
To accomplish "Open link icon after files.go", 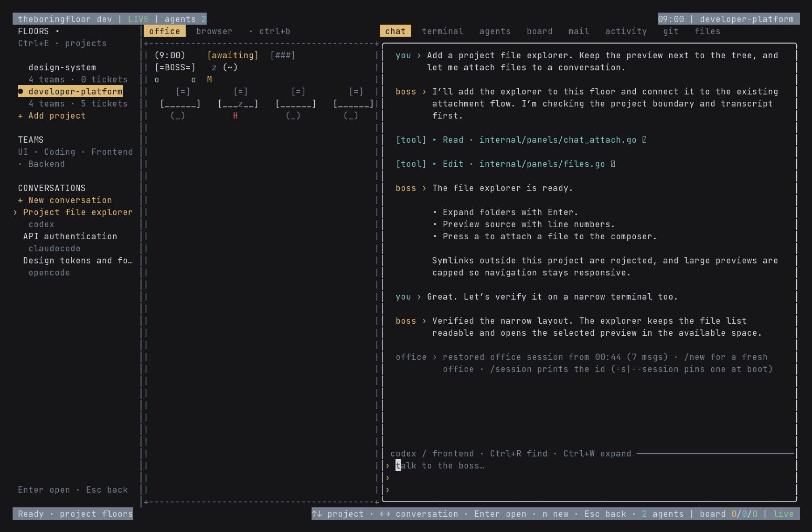I will (613, 164).
